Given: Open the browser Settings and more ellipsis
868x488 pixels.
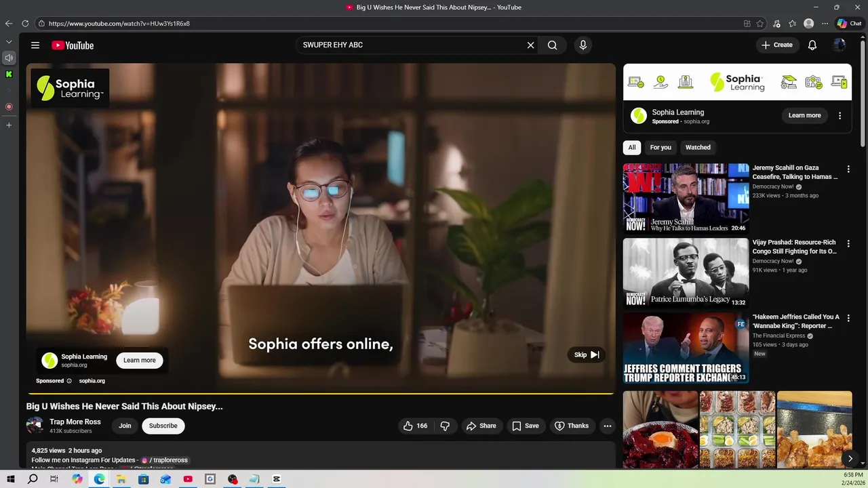Looking at the screenshot, I should [x=825, y=24].
